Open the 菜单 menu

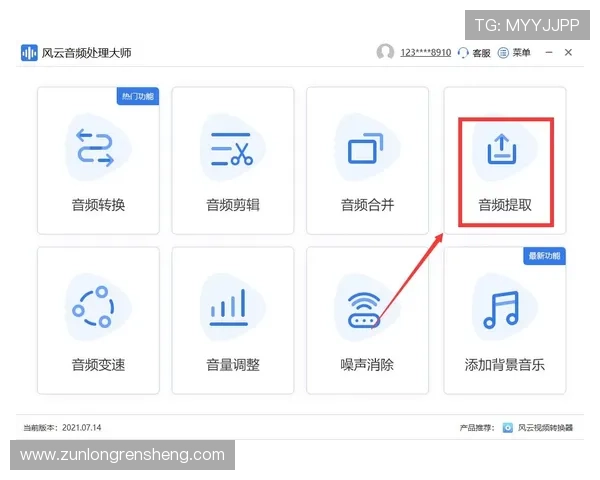pos(521,52)
